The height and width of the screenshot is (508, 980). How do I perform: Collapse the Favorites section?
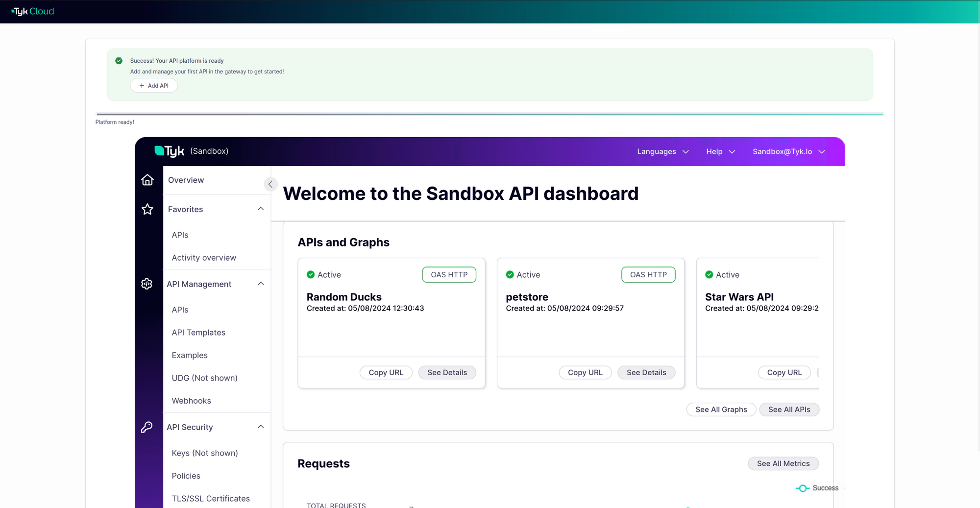261,209
